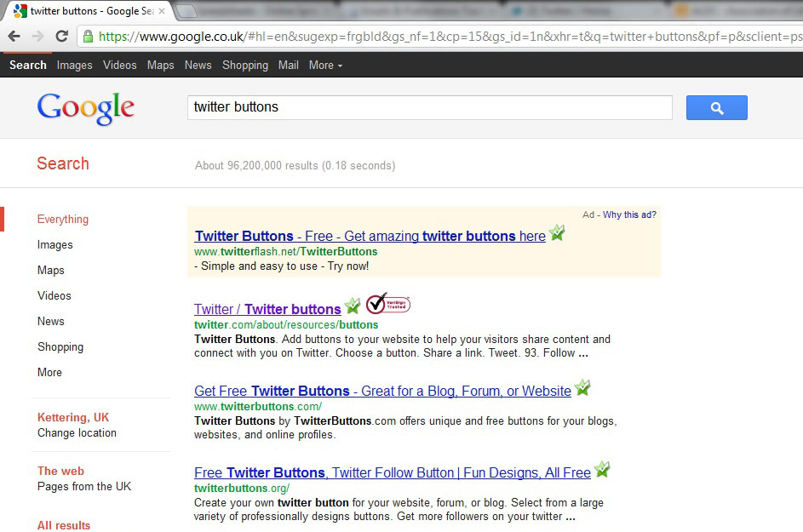
Task: Open News in the top black bar
Action: point(198,65)
